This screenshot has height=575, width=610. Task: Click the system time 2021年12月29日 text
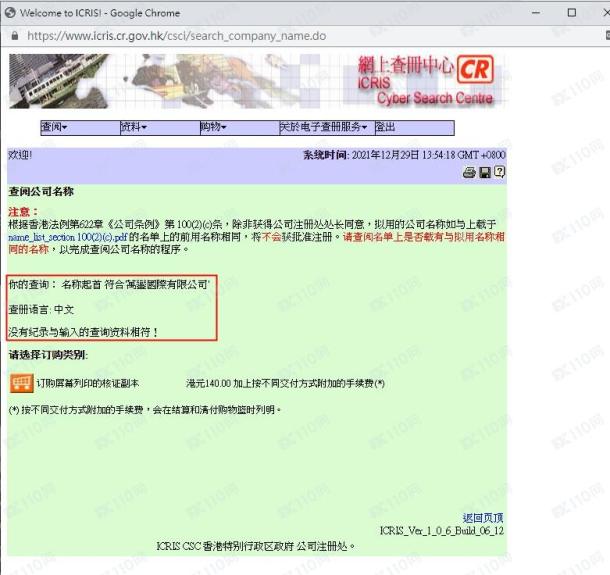point(428,155)
